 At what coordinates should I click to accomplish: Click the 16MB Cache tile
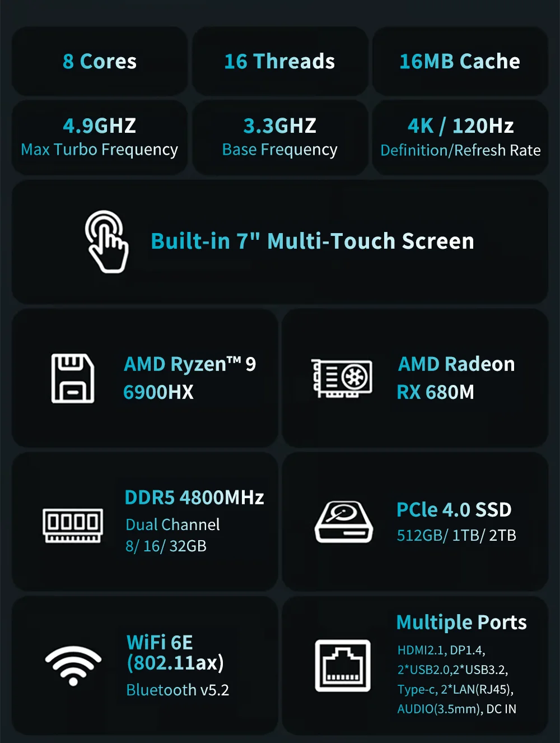point(460,61)
